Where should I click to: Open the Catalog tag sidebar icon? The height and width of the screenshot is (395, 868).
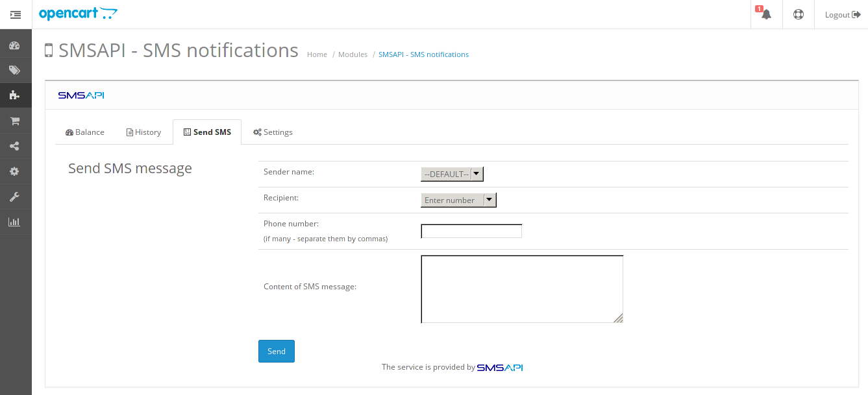[14, 70]
